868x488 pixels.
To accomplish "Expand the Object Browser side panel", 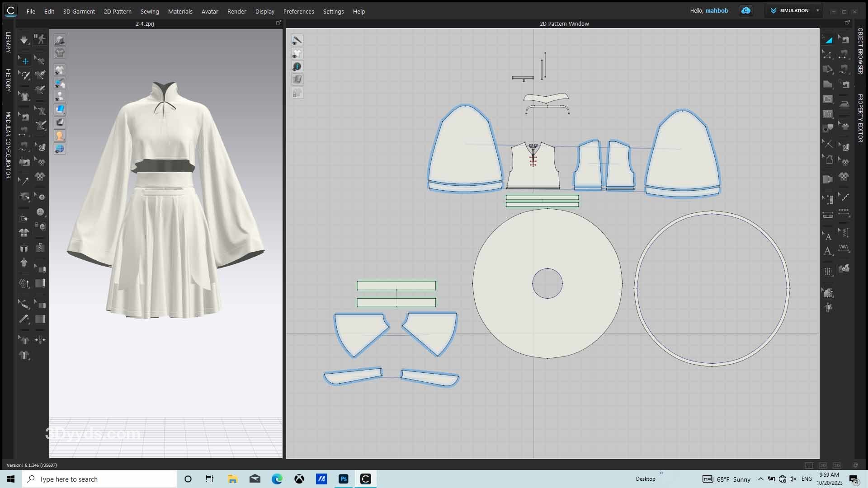I will [x=860, y=51].
